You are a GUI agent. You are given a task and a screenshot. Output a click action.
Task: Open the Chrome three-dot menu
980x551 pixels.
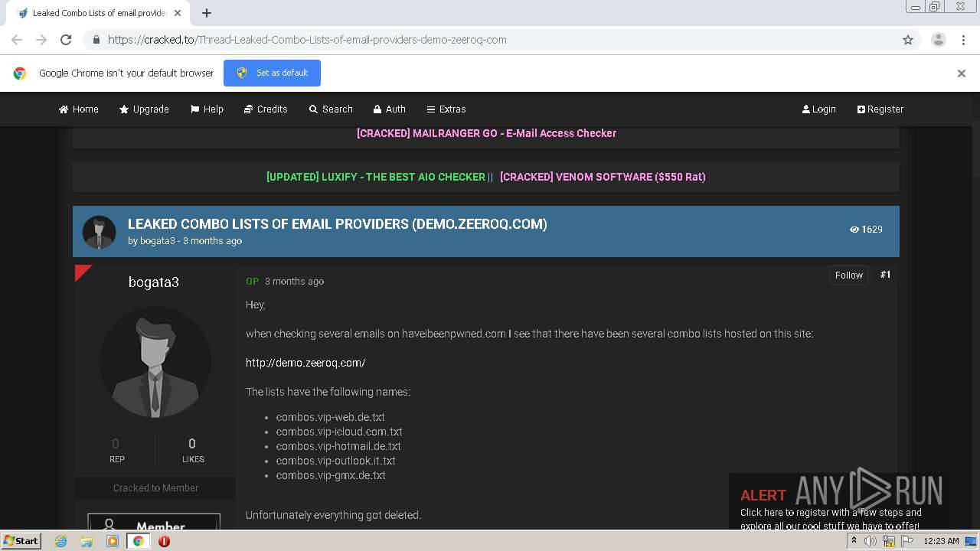[963, 40]
